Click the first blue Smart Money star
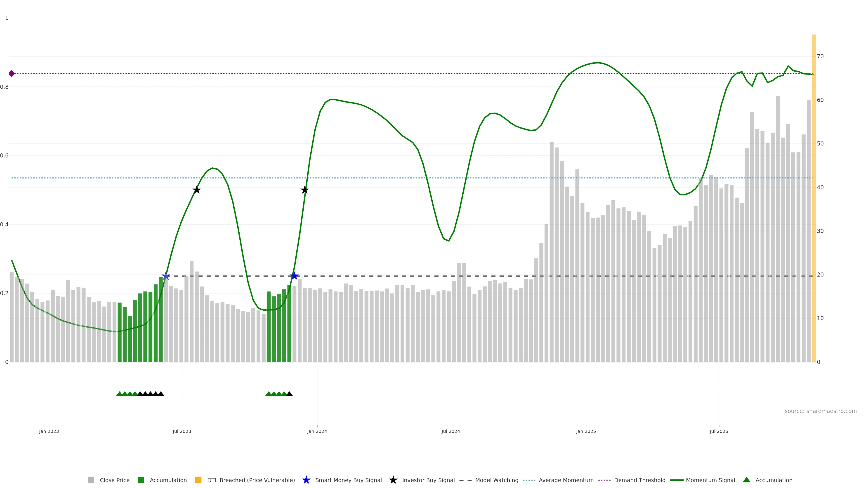This screenshot has width=868, height=488. (x=165, y=276)
